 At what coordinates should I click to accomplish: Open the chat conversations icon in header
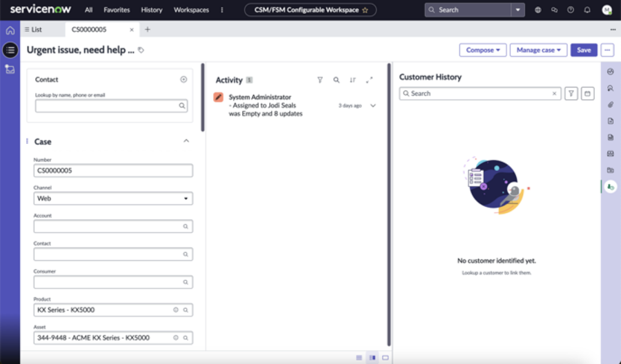554,10
